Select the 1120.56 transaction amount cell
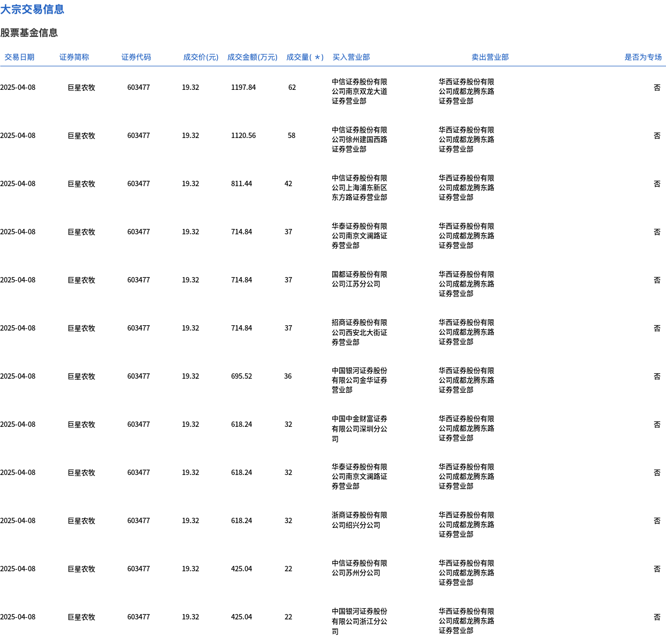666x644 pixels. 243,136
